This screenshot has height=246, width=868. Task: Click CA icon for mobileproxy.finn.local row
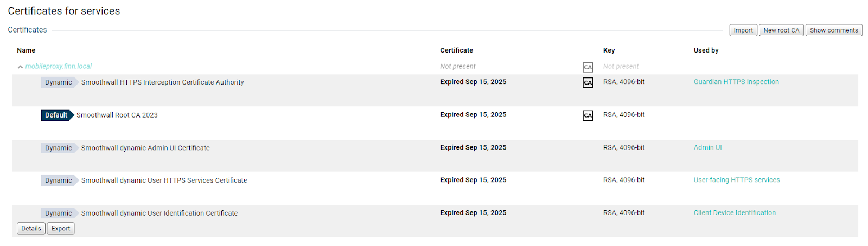[x=588, y=67]
